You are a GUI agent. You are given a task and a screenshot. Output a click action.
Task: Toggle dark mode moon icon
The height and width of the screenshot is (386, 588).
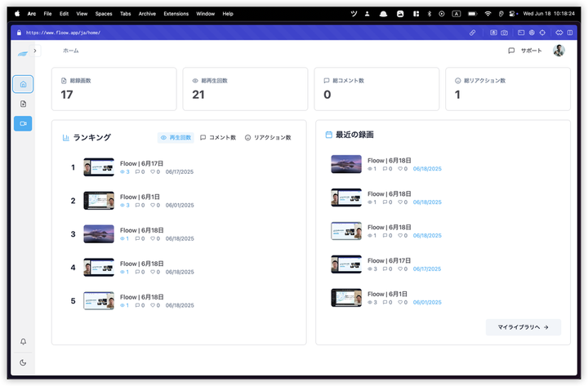(23, 362)
